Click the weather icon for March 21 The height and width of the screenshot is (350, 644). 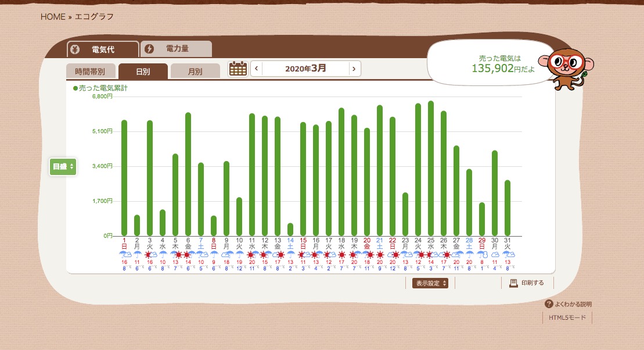tap(380, 255)
